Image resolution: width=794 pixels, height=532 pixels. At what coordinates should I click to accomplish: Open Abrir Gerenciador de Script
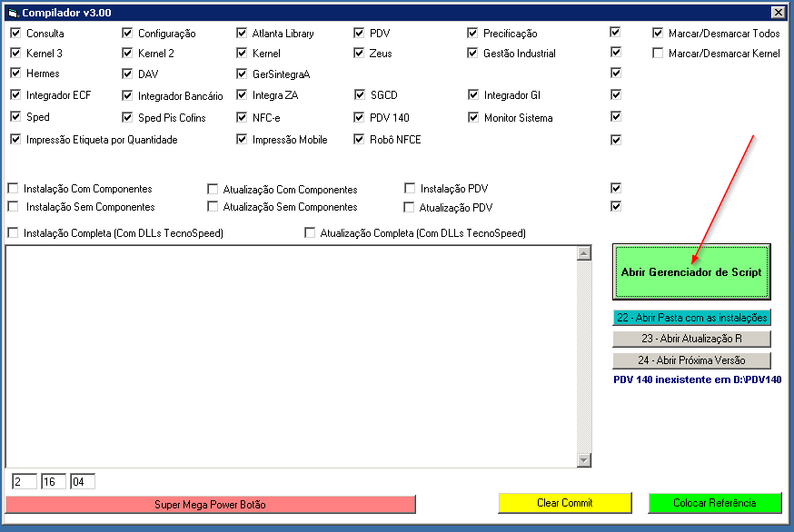pos(691,271)
